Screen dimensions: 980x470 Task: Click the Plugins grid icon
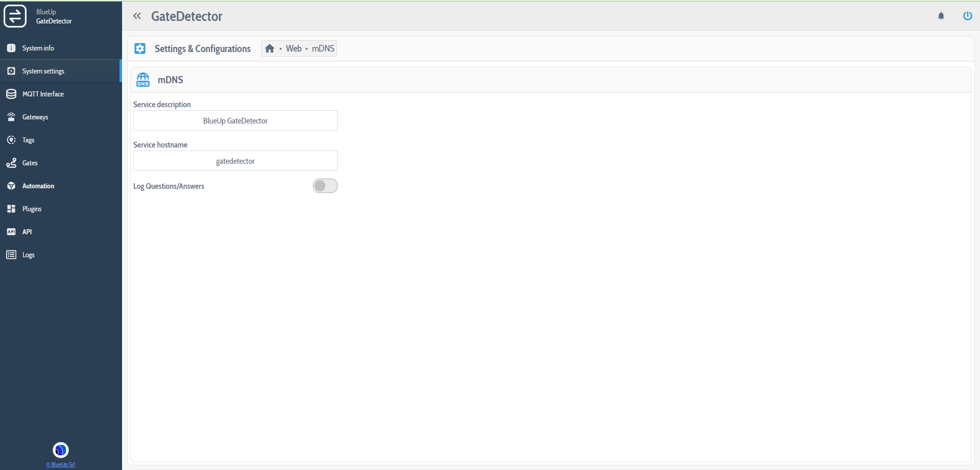tap(11, 209)
